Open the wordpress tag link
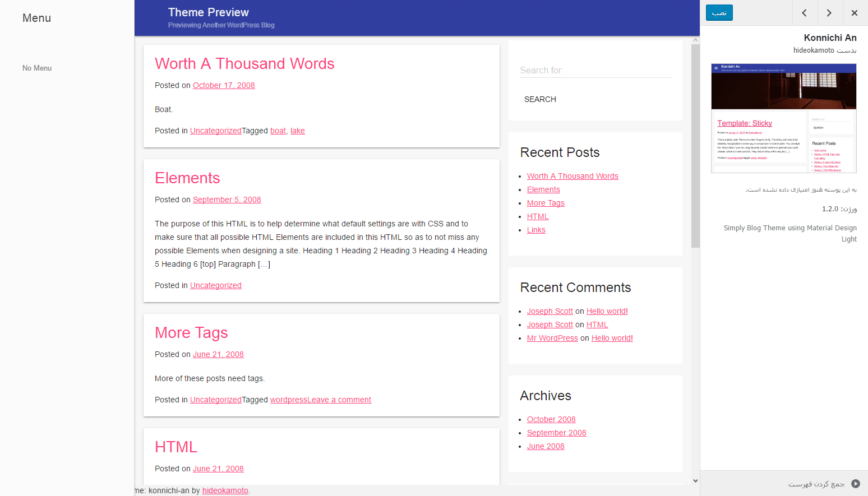 [x=289, y=400]
